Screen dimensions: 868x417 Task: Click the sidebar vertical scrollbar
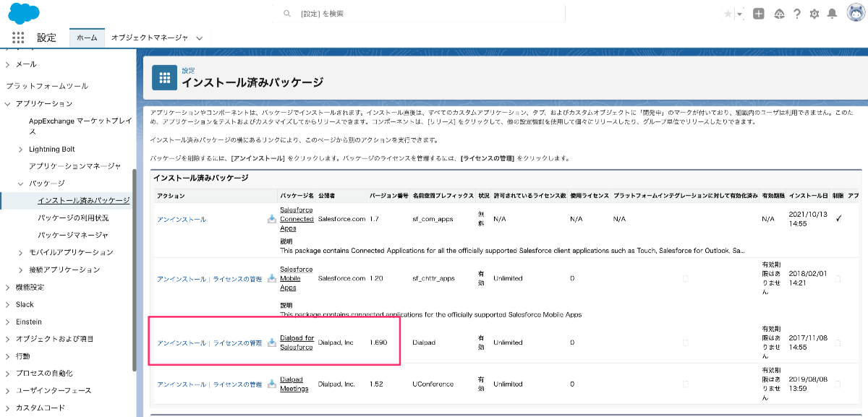[135, 269]
